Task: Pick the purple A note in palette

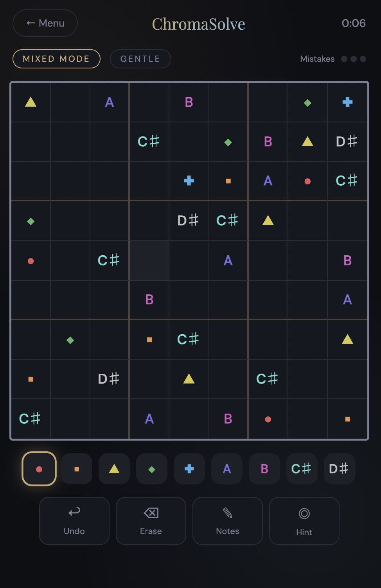Action: (x=227, y=469)
